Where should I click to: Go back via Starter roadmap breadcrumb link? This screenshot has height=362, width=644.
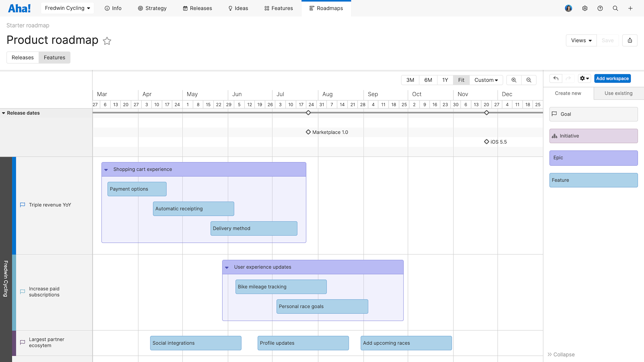coord(28,25)
